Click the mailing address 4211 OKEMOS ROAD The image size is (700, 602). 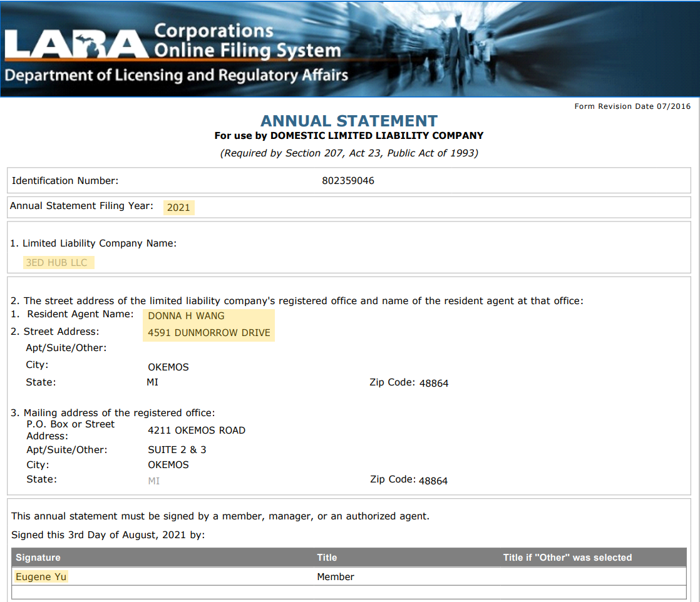[x=197, y=431]
